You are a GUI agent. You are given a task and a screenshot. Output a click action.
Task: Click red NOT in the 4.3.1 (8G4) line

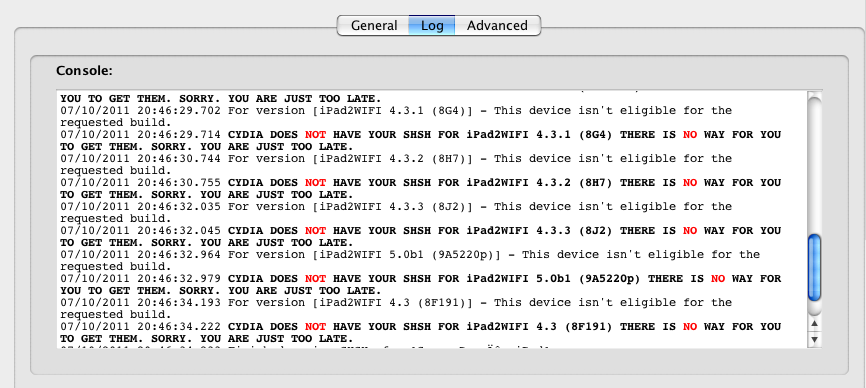[x=315, y=135]
